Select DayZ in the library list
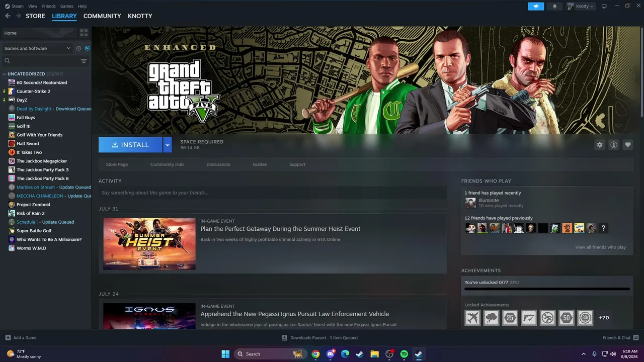 [x=22, y=100]
